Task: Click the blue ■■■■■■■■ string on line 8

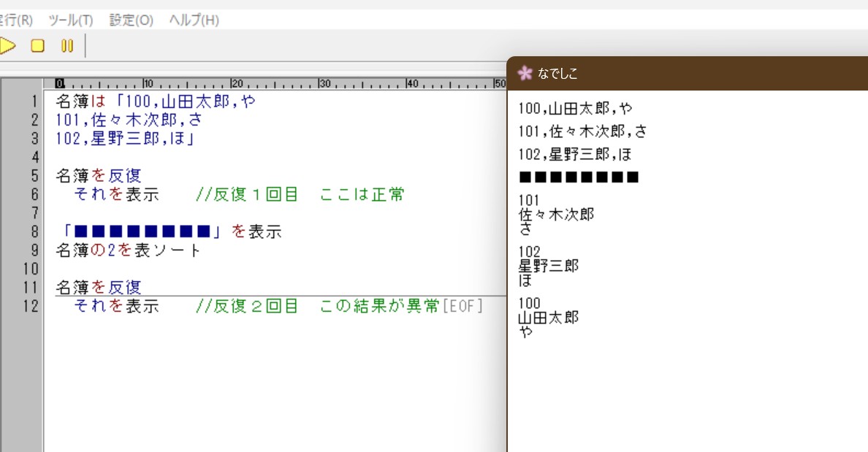Action: point(142,232)
